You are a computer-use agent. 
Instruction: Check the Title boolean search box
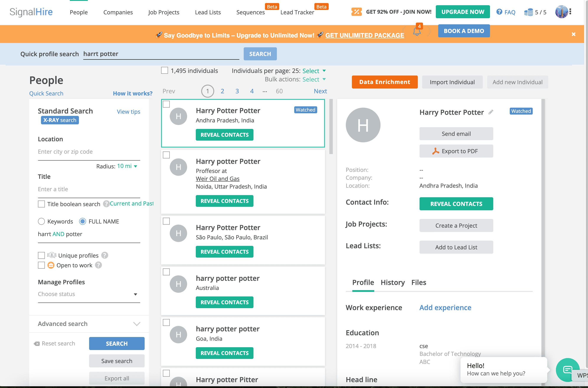(41, 204)
